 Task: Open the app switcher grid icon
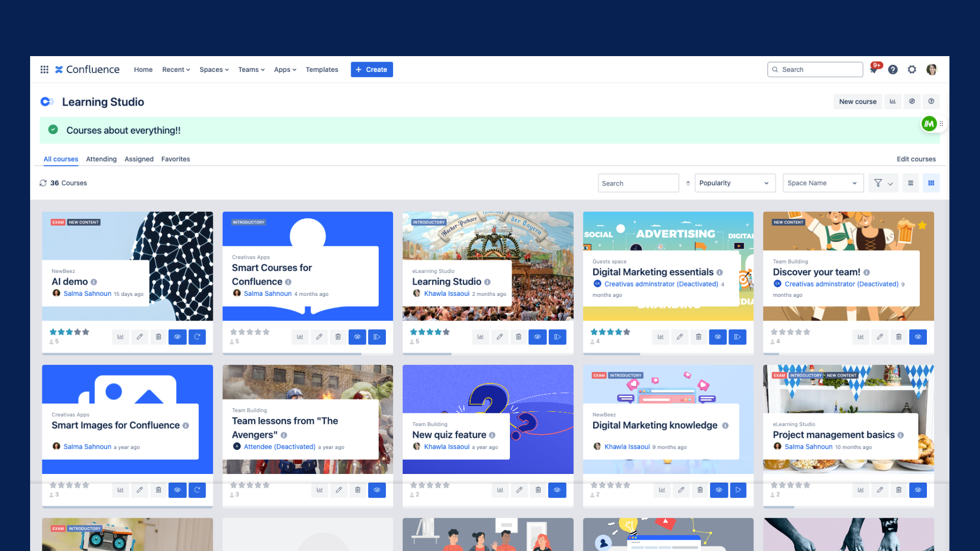(44, 69)
